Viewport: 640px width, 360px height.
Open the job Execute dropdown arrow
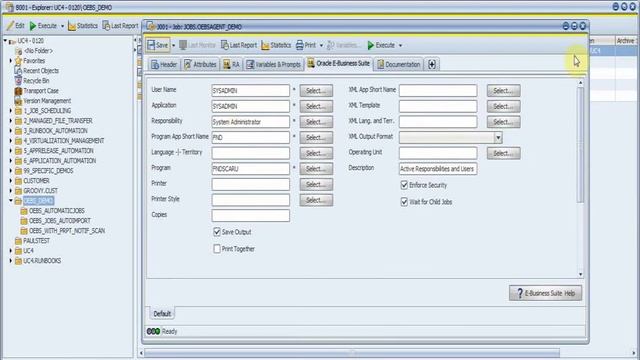400,45
